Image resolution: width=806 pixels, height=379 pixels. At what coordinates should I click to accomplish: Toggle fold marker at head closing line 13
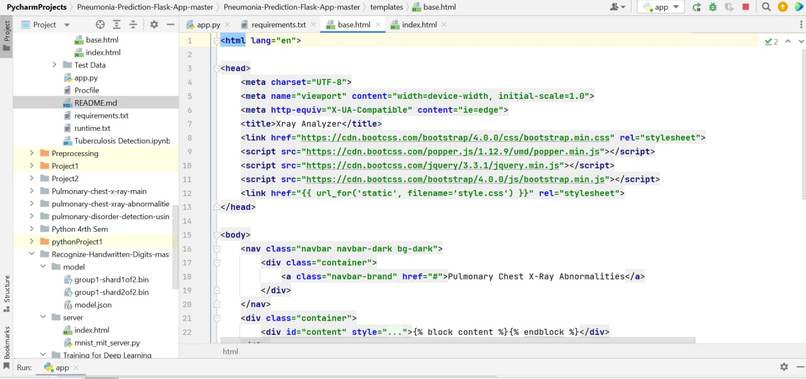point(216,207)
